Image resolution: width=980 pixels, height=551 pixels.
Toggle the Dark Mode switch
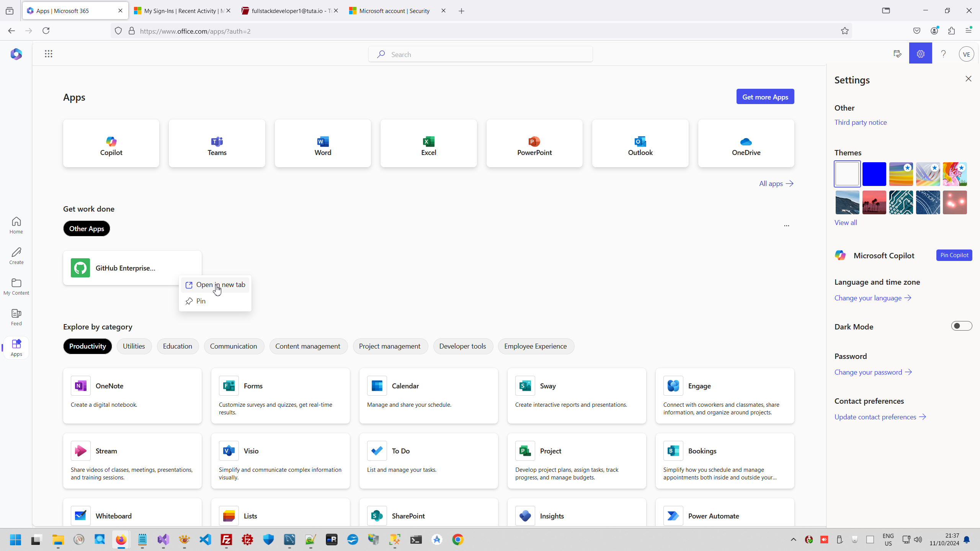tap(961, 326)
